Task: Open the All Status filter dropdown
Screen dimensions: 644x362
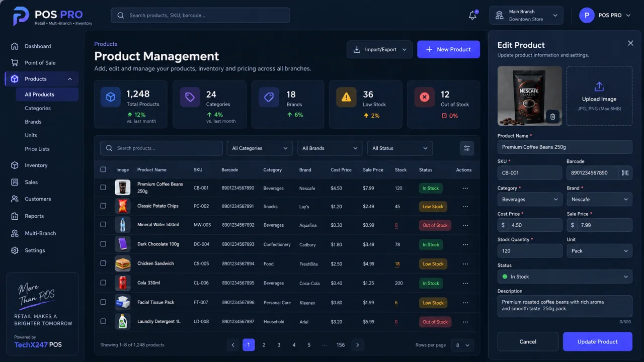Action: pos(399,148)
